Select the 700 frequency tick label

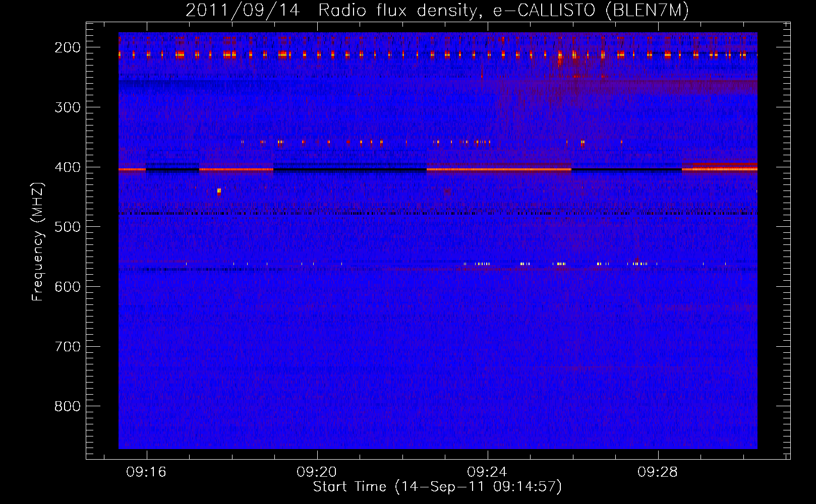68,347
